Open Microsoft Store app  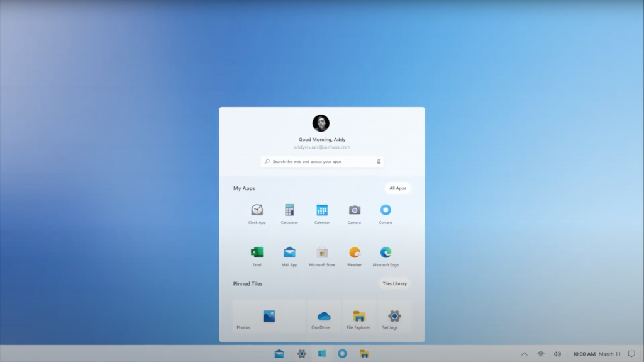click(322, 252)
